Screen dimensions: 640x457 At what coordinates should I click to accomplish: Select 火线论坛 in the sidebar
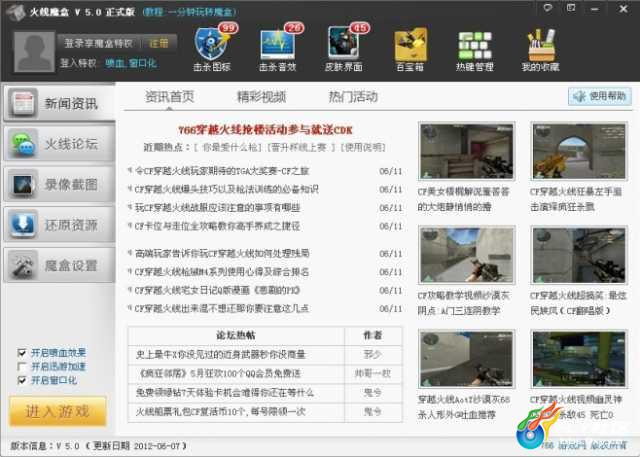[x=60, y=144]
